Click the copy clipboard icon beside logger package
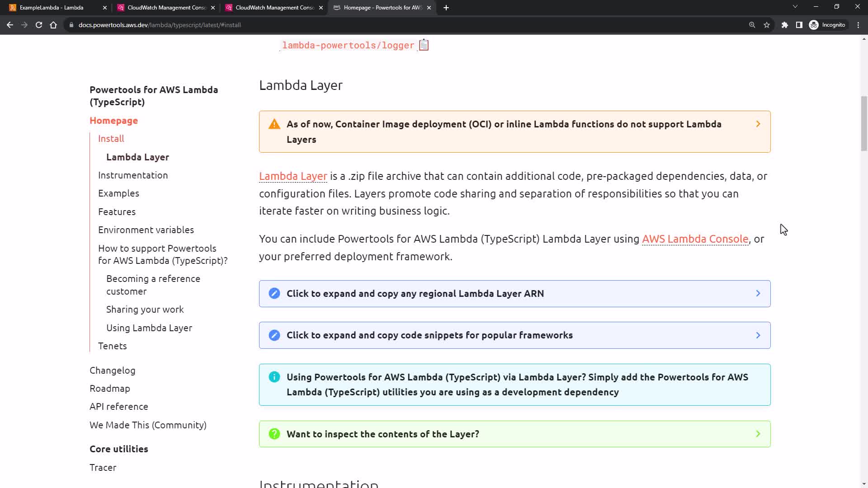This screenshot has height=488, width=868. coord(424,45)
